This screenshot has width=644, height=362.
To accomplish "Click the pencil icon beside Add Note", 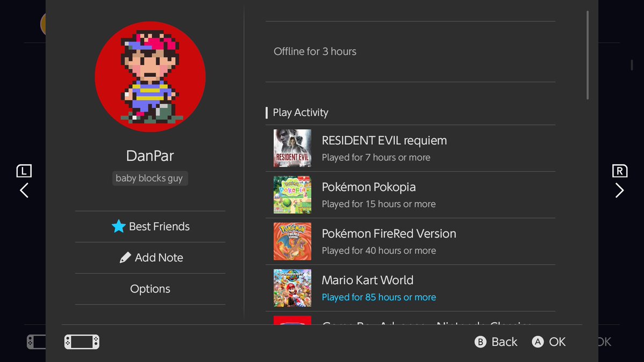I will (x=125, y=257).
